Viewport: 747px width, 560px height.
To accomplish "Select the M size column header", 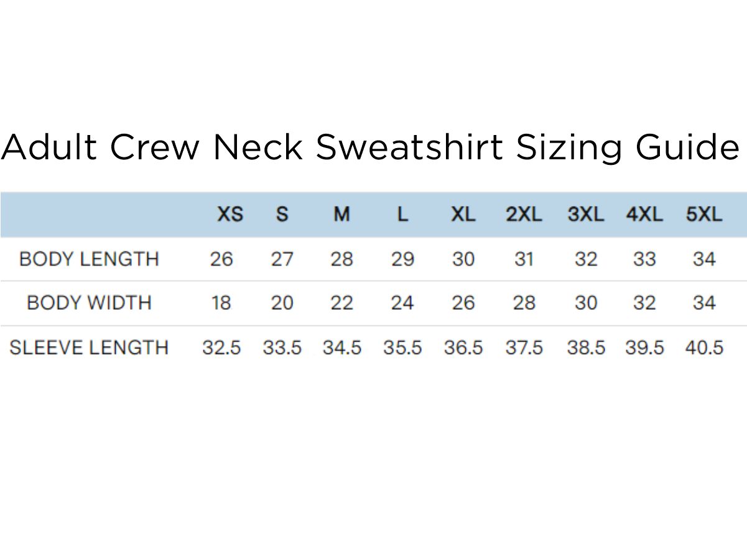I will (x=341, y=215).
